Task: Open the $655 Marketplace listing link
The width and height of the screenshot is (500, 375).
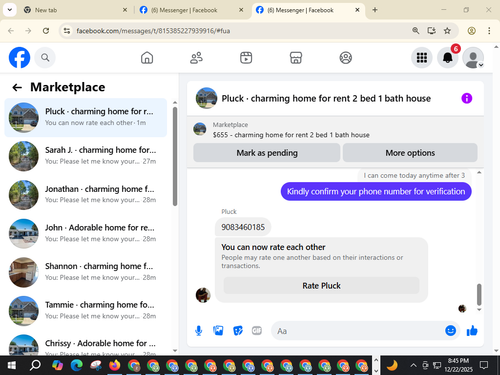Action: (291, 135)
